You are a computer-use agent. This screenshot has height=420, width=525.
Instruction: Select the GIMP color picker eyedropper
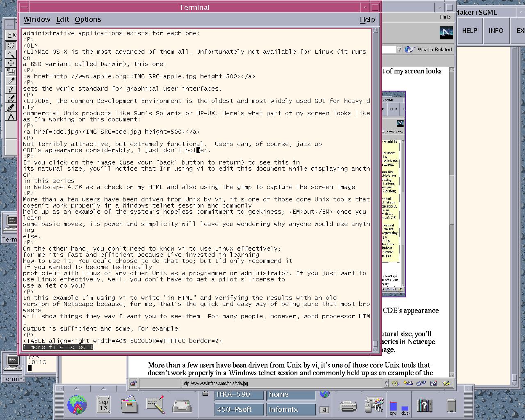coord(11,81)
